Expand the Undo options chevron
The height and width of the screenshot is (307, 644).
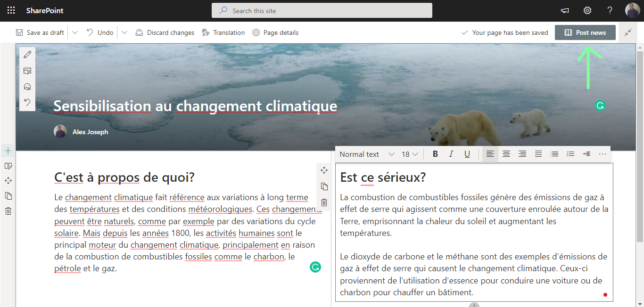click(x=124, y=32)
